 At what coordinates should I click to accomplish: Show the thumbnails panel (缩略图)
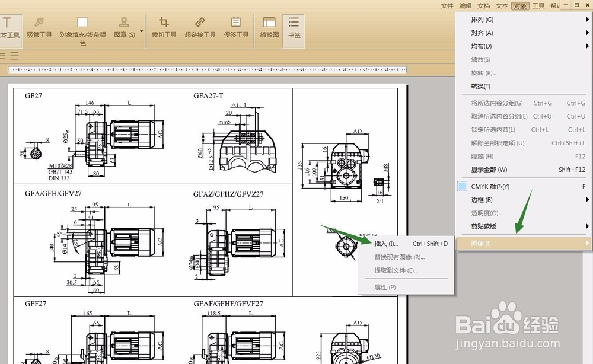click(269, 28)
